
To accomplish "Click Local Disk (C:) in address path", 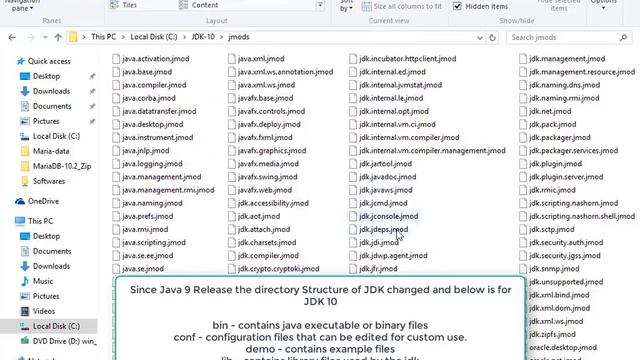I will pyautogui.click(x=154, y=37).
